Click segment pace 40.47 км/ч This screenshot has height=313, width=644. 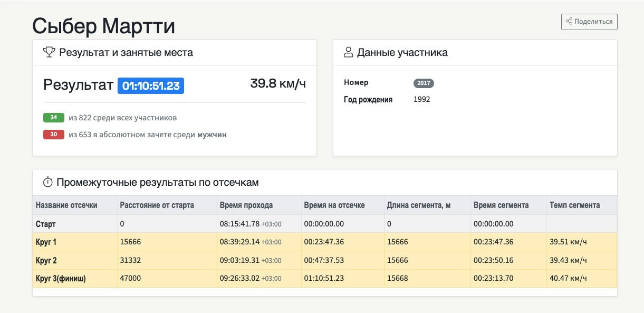568,279
